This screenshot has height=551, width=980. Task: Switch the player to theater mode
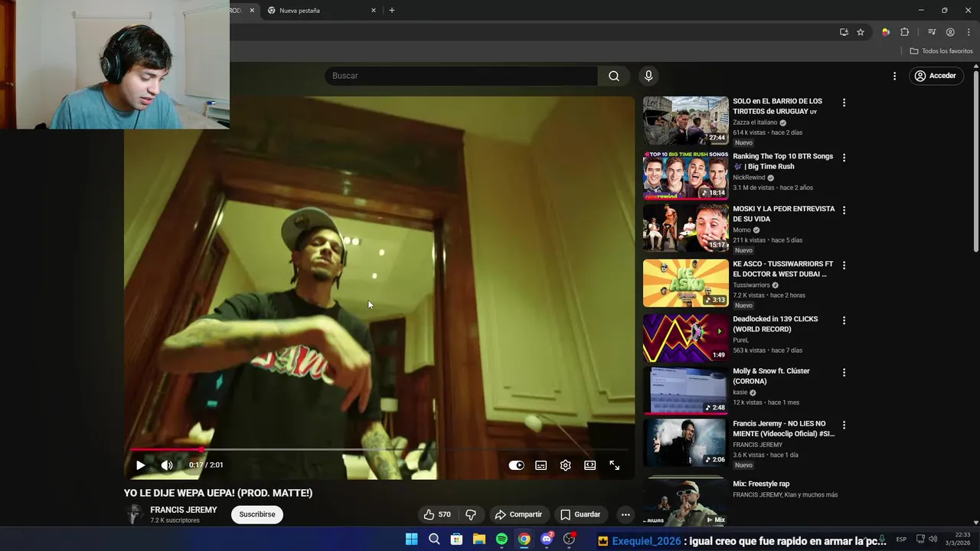pos(590,465)
